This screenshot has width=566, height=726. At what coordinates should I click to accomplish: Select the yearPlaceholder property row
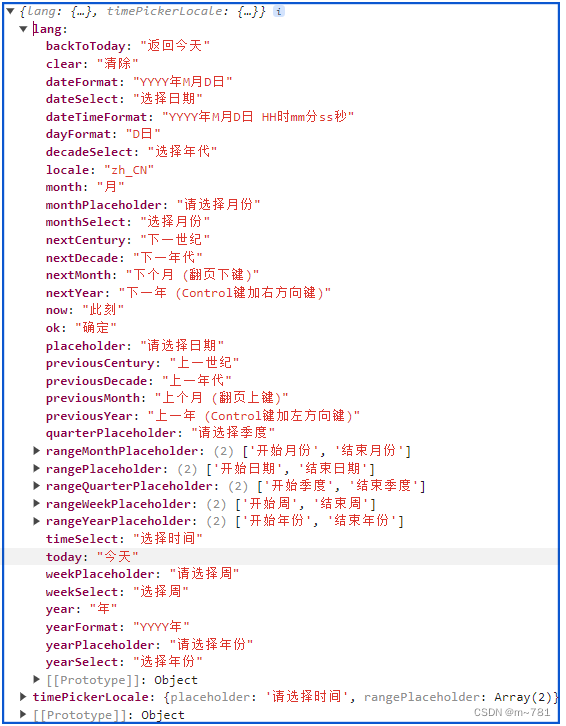(149, 645)
